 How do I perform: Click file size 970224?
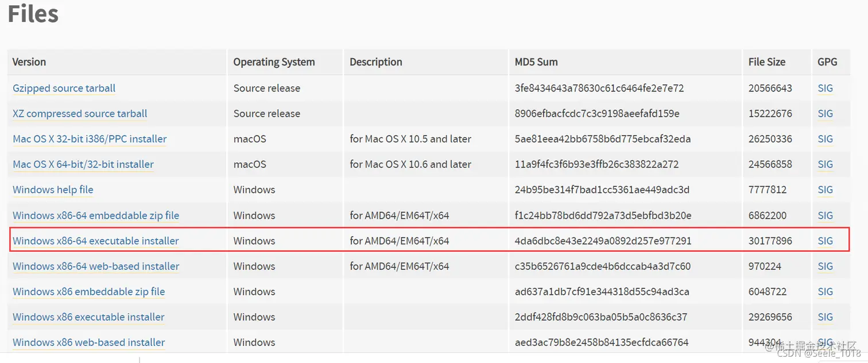(765, 266)
